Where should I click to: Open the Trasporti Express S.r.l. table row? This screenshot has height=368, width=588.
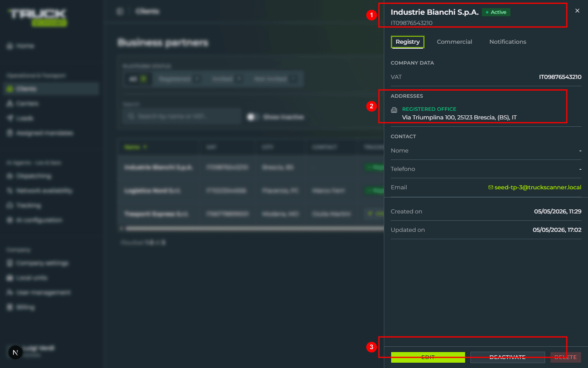251,214
